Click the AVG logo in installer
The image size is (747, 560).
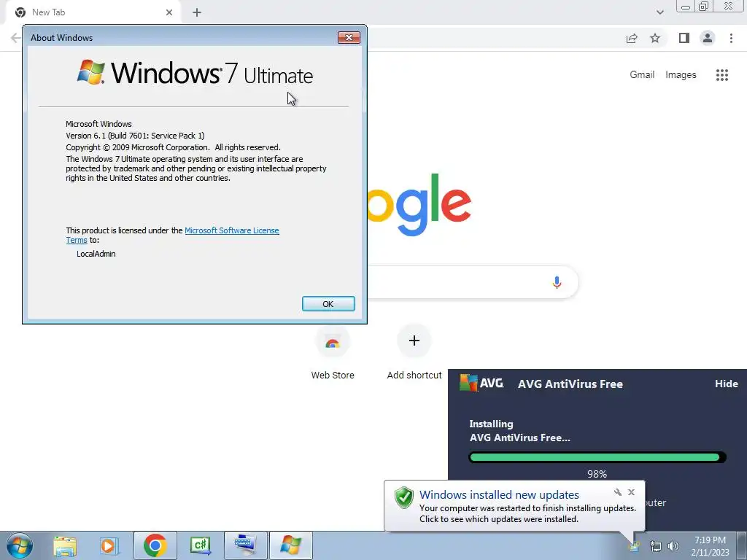click(481, 383)
